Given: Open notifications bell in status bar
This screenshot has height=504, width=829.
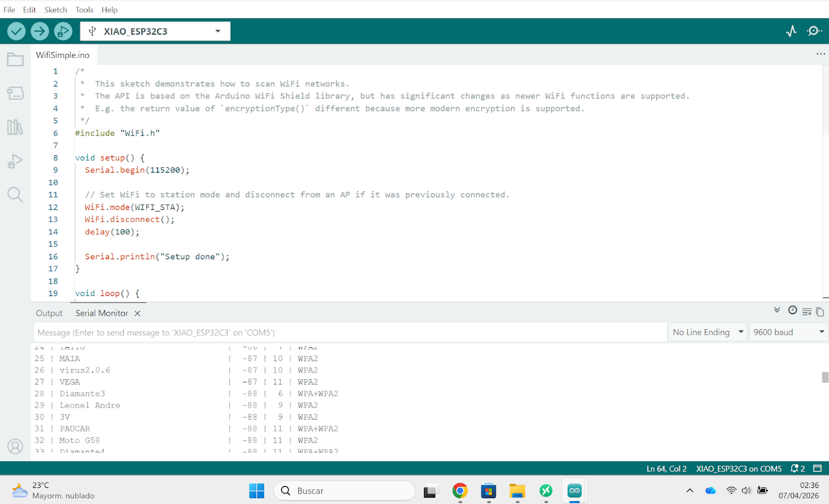Looking at the screenshot, I should click(x=798, y=469).
